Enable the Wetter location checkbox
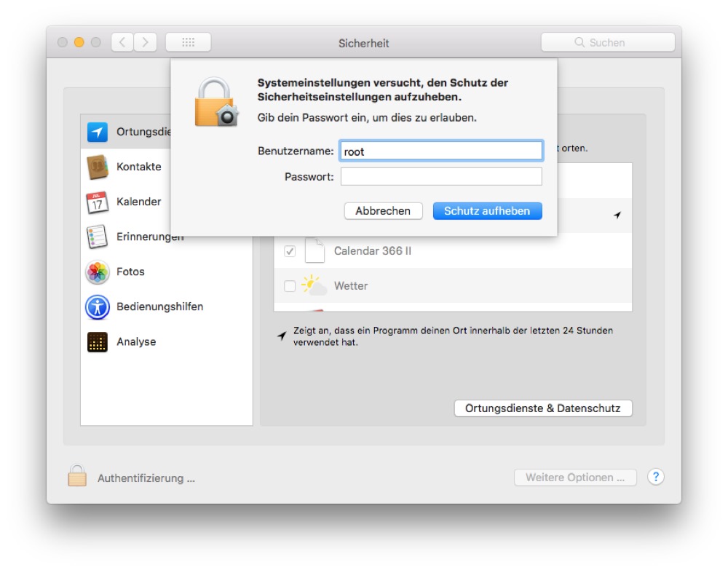Image resolution: width=728 pixels, height=570 pixels. tap(290, 286)
